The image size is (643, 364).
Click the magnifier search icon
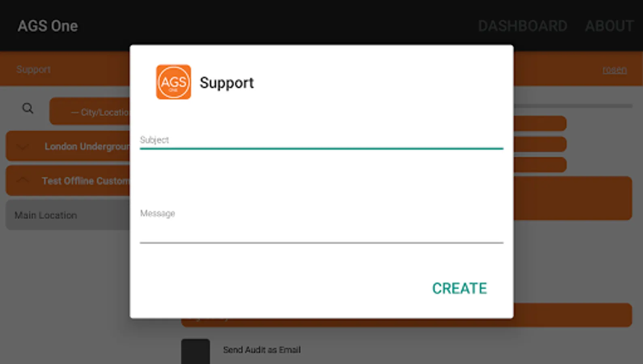point(28,108)
